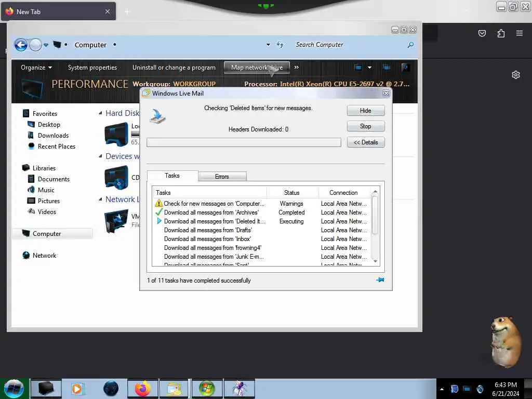The height and width of the screenshot is (399, 532).
Task: Open recent locations dropdown next to Forward button
Action: (46, 45)
